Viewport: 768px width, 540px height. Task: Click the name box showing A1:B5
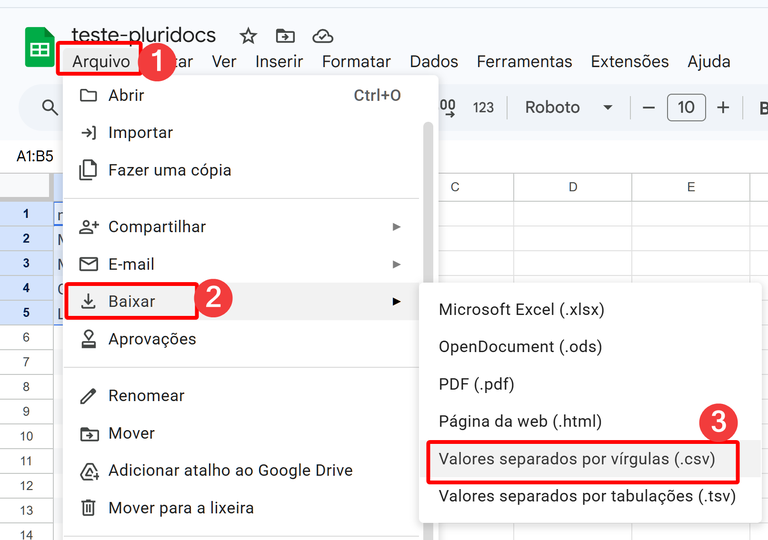(x=34, y=156)
